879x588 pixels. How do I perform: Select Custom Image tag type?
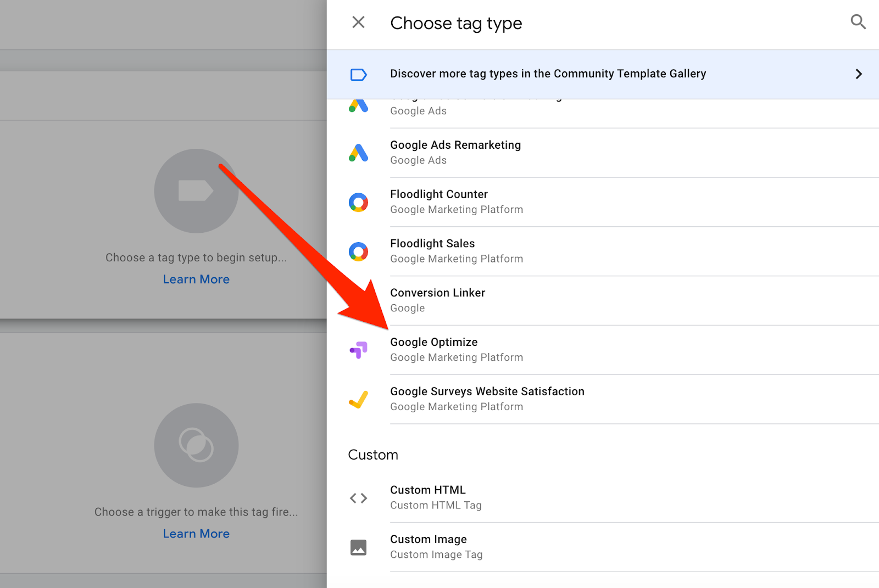(603, 547)
